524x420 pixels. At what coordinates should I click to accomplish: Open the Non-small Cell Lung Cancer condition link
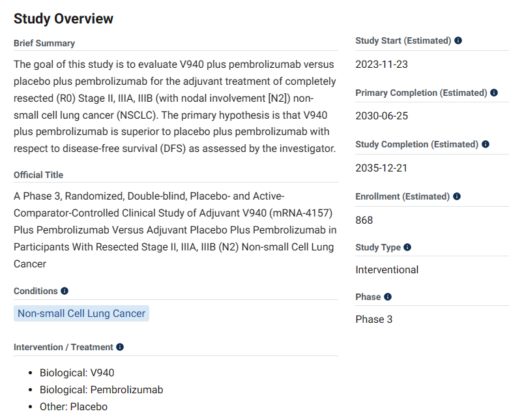click(x=81, y=314)
